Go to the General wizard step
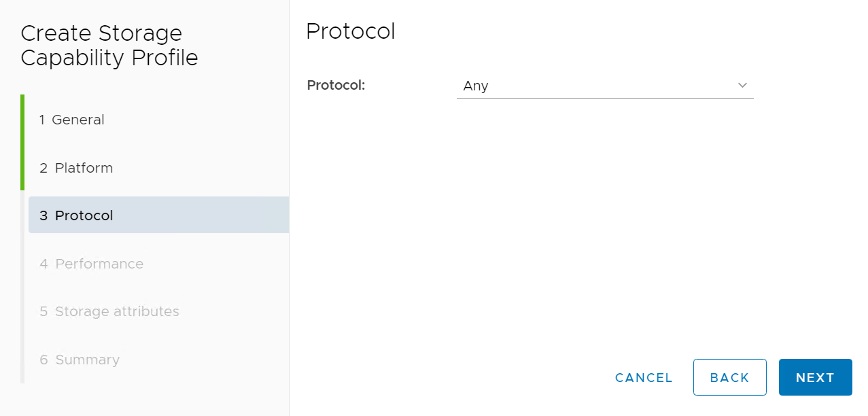This screenshot has width=868, height=416. (77, 120)
